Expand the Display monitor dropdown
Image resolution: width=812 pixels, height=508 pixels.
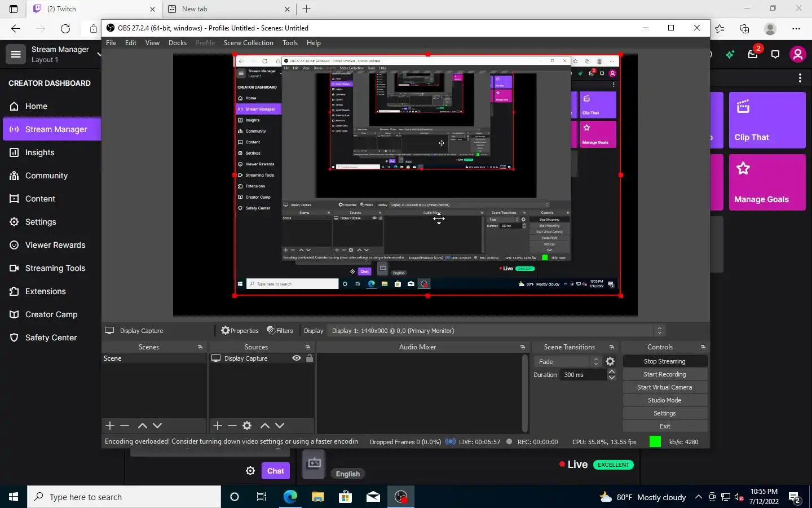tap(659, 331)
